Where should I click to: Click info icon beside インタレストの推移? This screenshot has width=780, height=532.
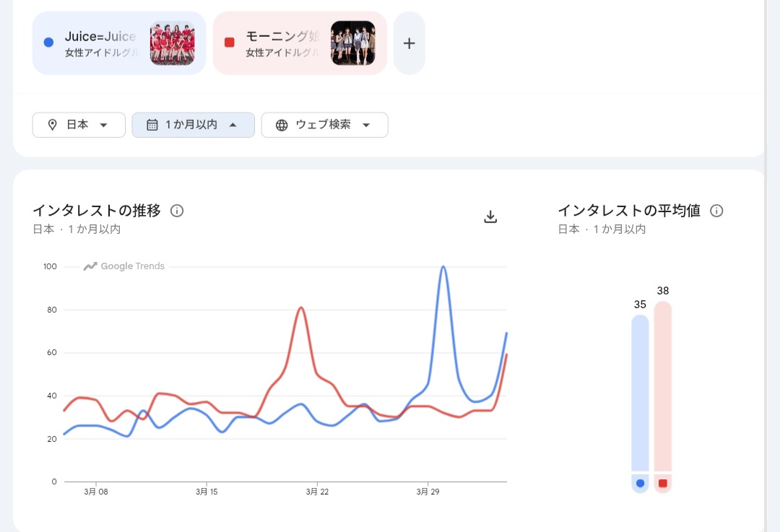click(177, 211)
